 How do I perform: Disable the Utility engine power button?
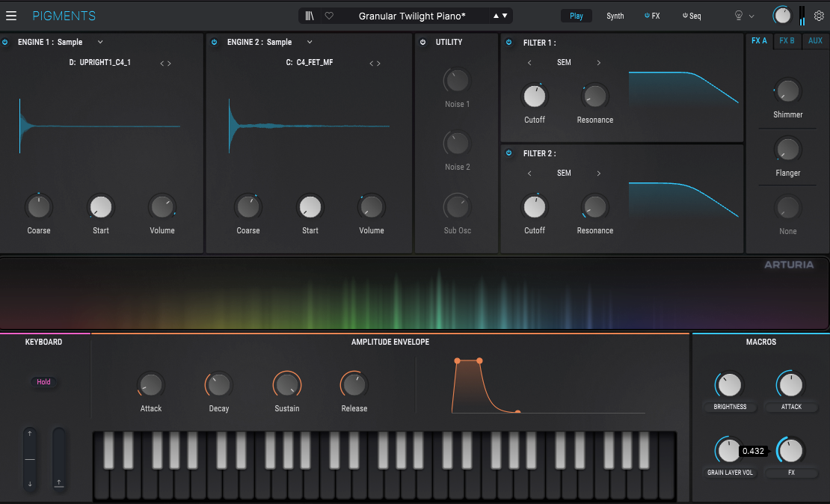[423, 43]
